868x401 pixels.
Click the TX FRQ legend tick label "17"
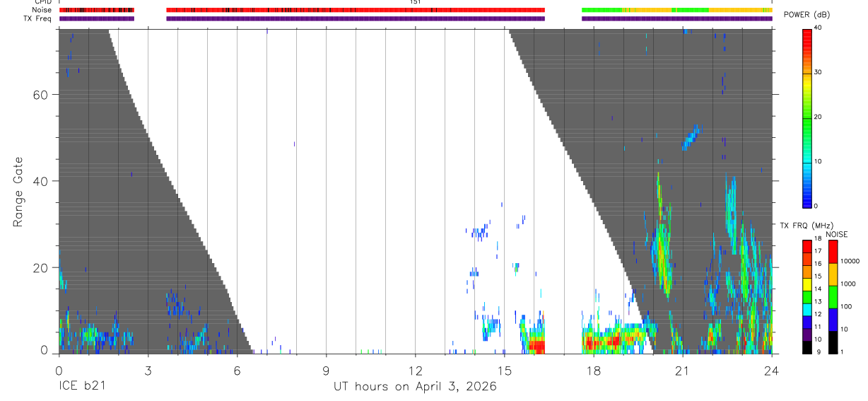coord(817,251)
